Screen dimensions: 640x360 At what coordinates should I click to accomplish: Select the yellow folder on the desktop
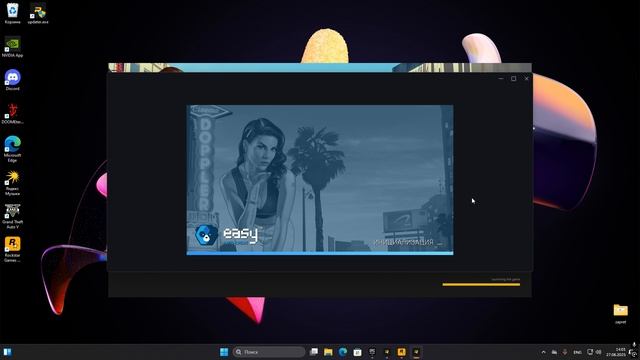point(620,313)
